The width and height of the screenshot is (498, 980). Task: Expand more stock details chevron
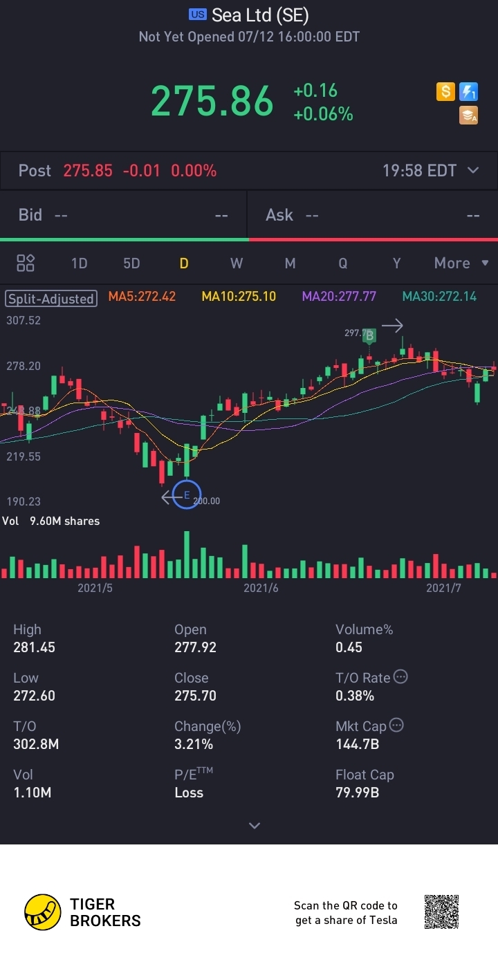(255, 825)
